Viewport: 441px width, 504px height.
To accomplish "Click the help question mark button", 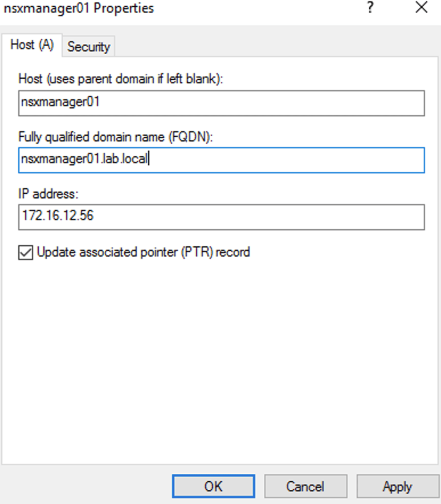I will tap(370, 8).
